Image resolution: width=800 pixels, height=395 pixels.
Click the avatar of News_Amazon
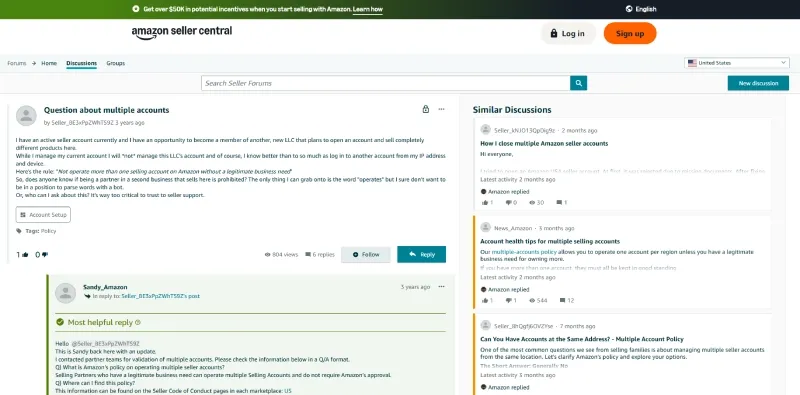tap(485, 228)
